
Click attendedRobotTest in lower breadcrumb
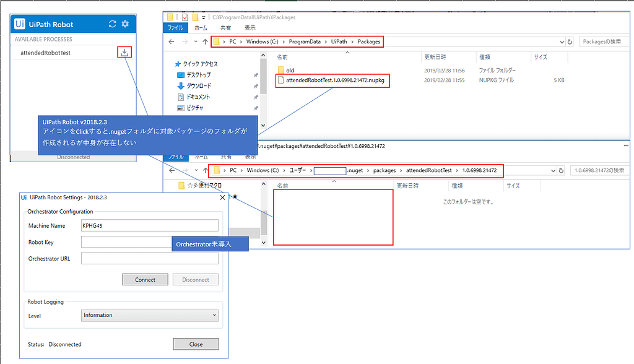(x=429, y=170)
